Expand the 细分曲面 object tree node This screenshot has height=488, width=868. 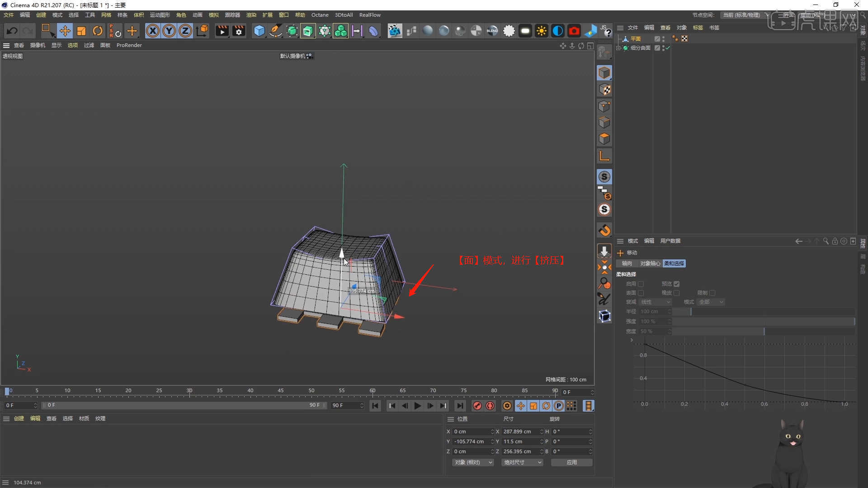(618, 48)
